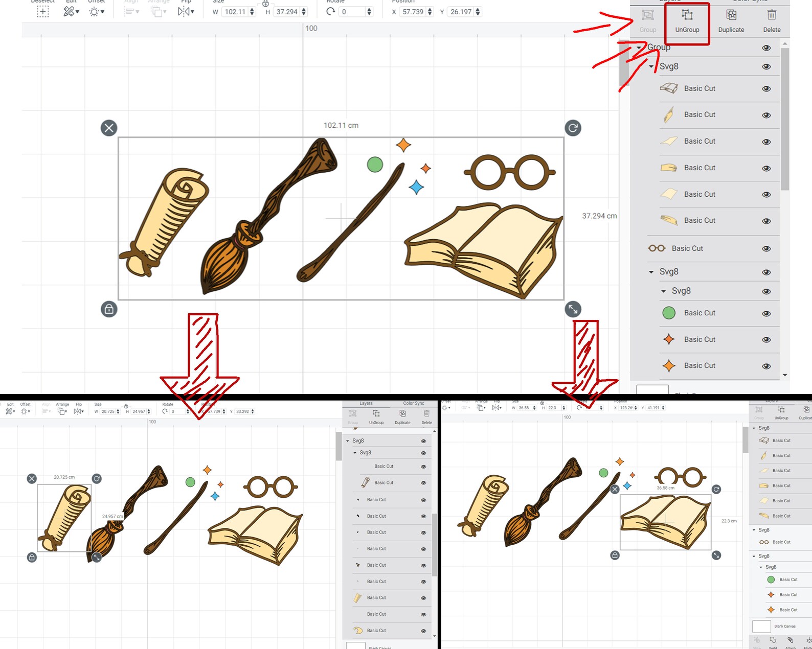Click UnGroup in the top screenshot's layers panel
The image size is (812, 649).
coord(687,21)
